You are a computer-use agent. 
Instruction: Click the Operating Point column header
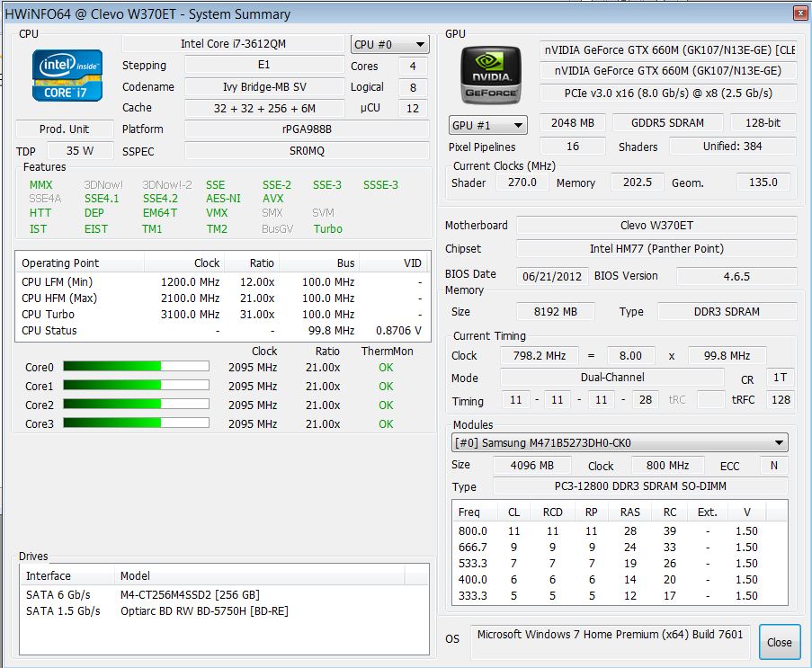[80, 263]
